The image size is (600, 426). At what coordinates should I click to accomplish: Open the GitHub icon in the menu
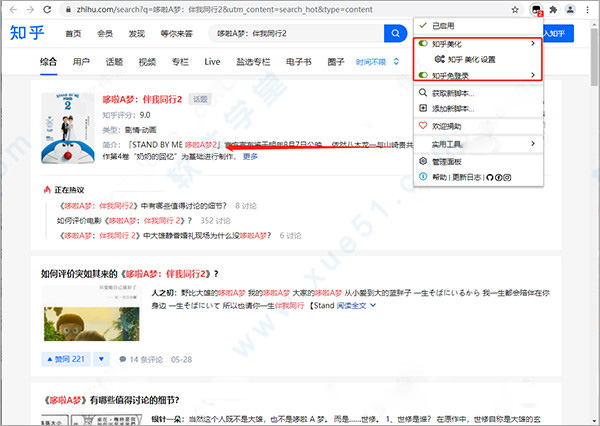(x=490, y=177)
